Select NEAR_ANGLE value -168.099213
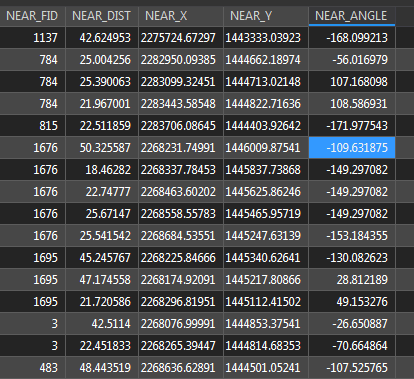This screenshot has height=379, width=414. [x=352, y=38]
